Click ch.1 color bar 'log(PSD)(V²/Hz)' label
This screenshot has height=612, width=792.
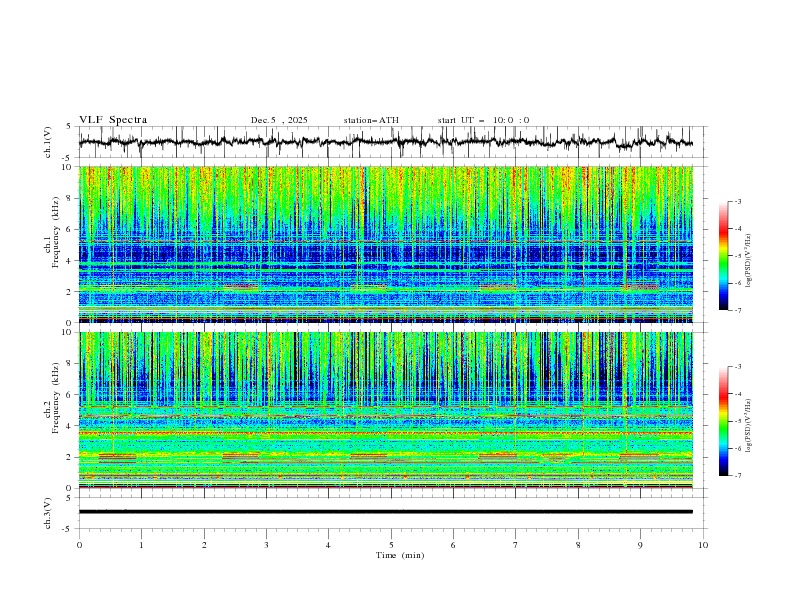click(x=749, y=261)
